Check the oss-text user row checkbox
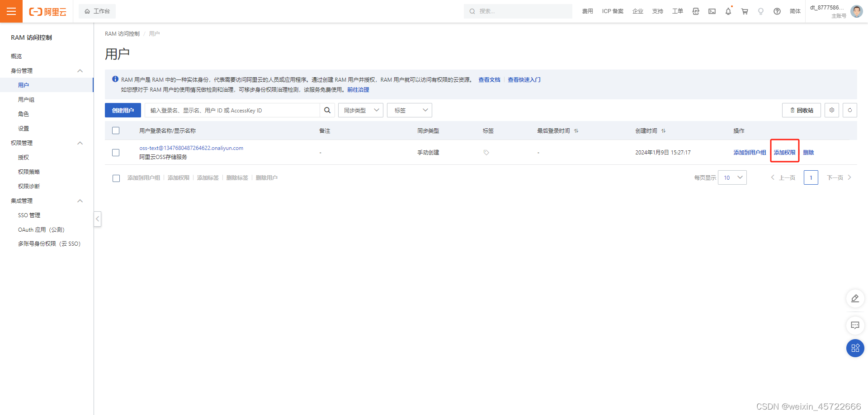 pos(116,153)
